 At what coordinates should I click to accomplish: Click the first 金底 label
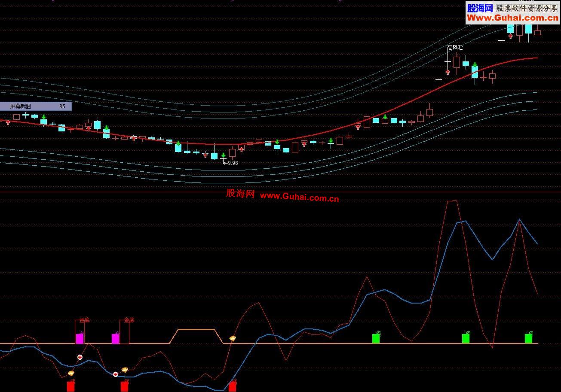tap(84, 320)
